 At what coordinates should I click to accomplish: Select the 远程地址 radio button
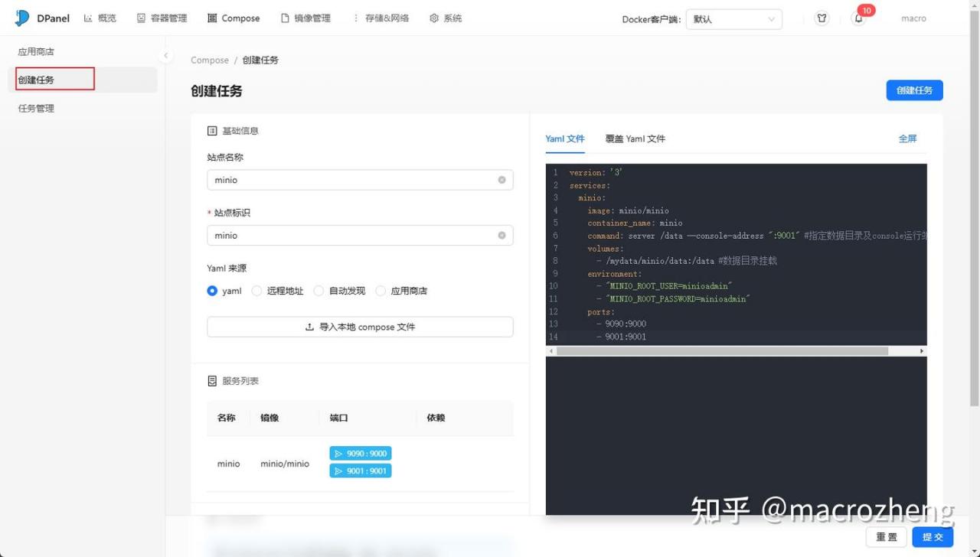pyautogui.click(x=256, y=291)
